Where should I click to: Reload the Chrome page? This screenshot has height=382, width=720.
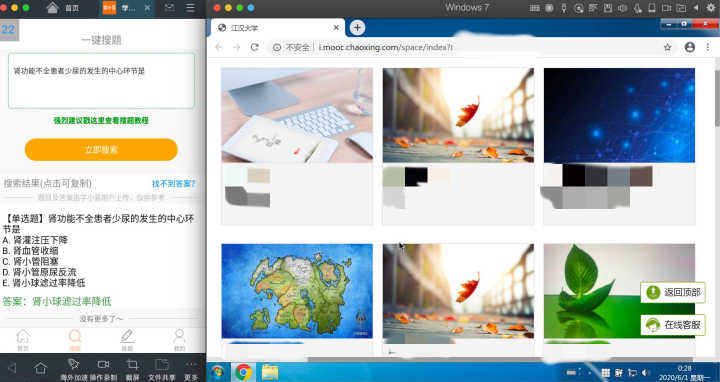coord(255,47)
